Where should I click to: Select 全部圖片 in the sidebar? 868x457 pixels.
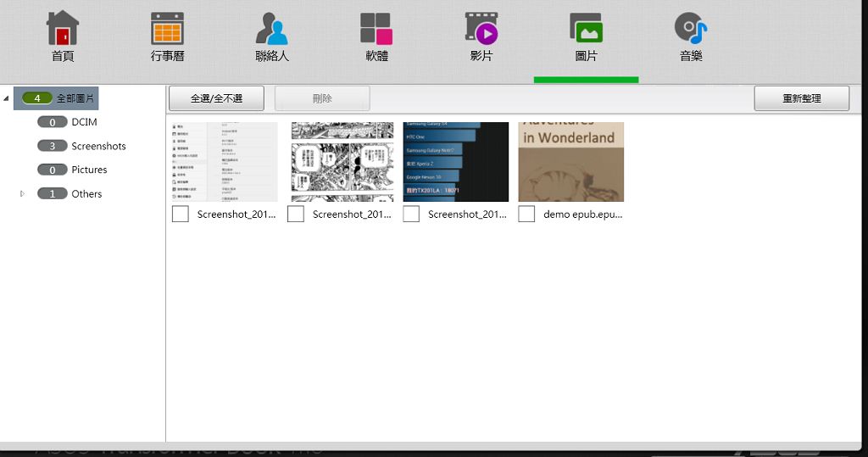[x=56, y=98]
